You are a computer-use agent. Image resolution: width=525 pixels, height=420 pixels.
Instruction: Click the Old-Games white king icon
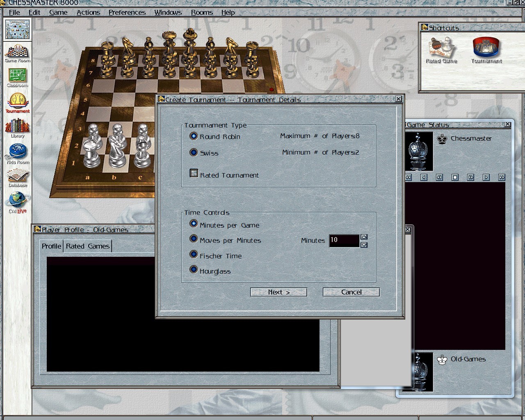(442, 360)
